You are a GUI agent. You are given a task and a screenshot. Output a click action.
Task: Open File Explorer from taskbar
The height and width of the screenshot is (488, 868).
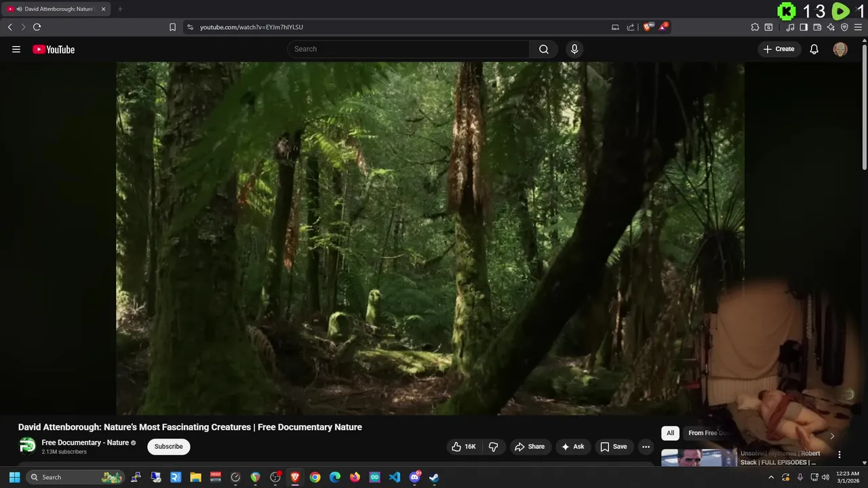195,477
